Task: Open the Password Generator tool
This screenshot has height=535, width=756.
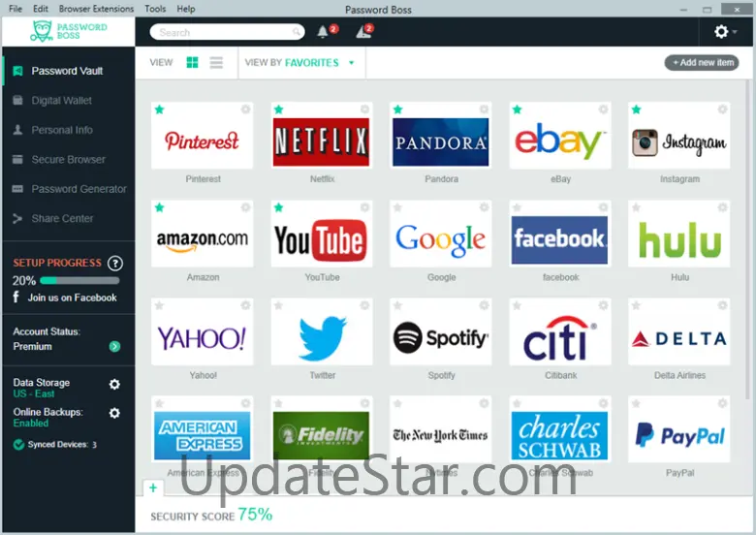Action: click(x=69, y=188)
